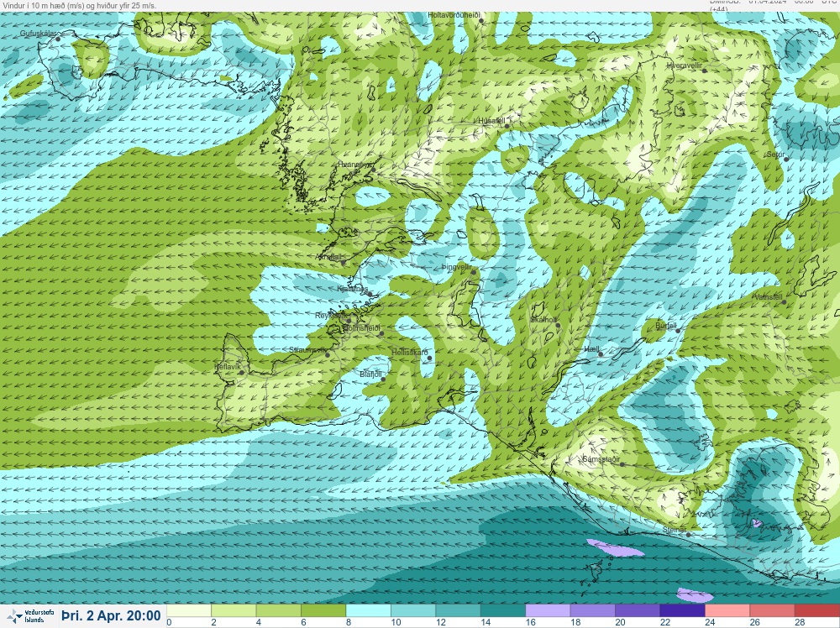Click the Hólmsheiði station marker
The image size is (840, 628).
pyautogui.click(x=381, y=333)
